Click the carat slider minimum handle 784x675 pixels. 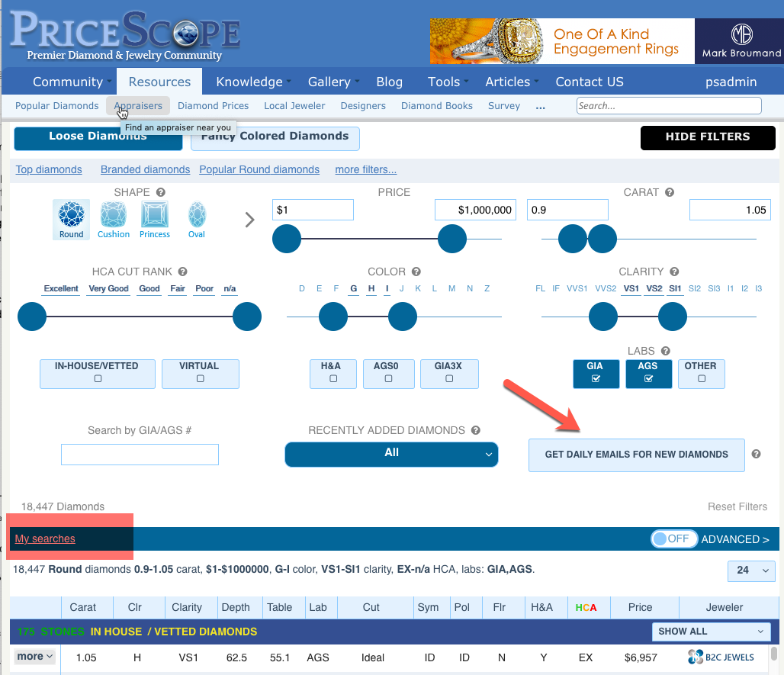coord(573,239)
